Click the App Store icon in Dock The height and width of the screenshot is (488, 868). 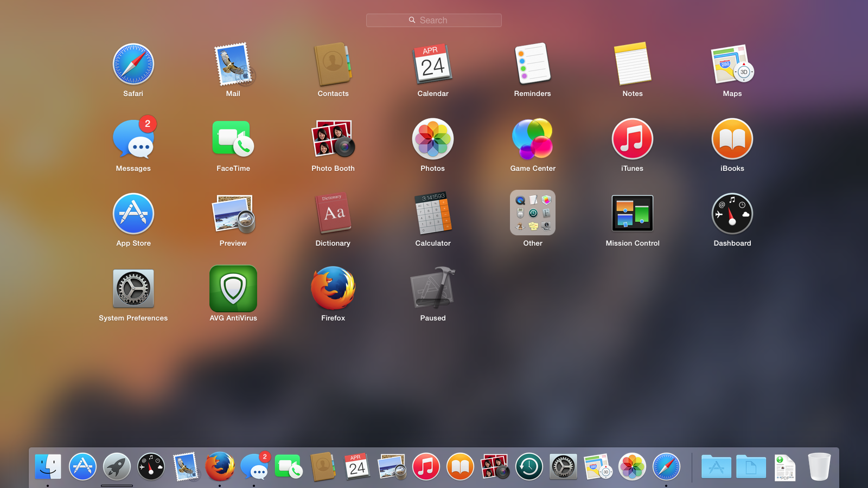82,467
